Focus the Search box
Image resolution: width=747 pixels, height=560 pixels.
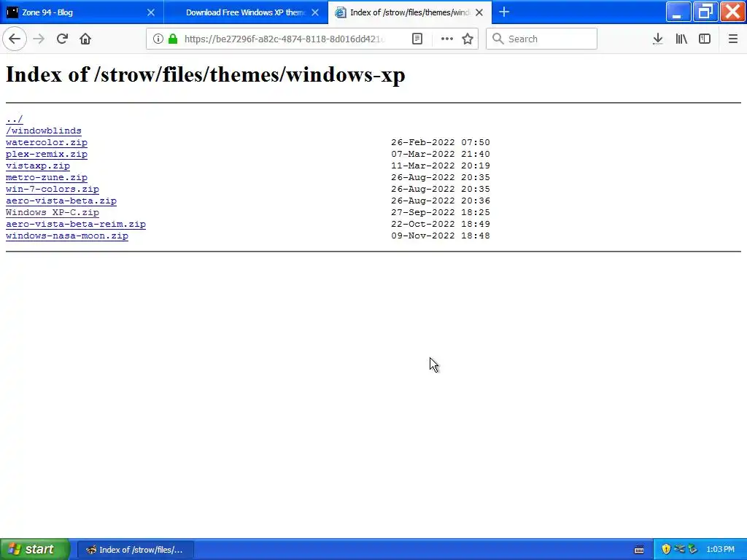pos(541,39)
